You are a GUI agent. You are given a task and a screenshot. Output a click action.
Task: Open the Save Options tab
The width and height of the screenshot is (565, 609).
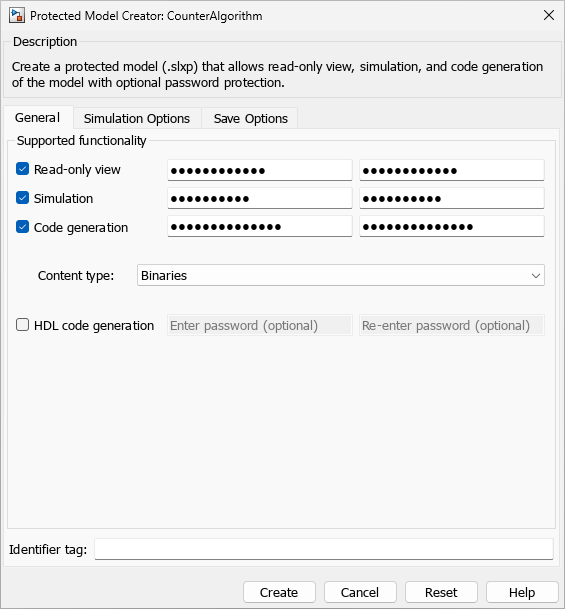pos(250,118)
